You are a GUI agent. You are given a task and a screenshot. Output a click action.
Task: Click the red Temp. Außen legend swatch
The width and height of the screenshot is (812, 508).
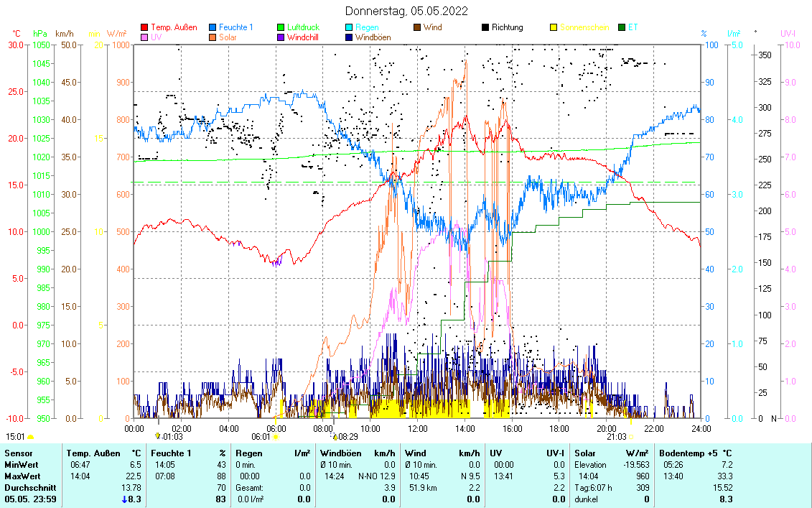[x=144, y=28]
